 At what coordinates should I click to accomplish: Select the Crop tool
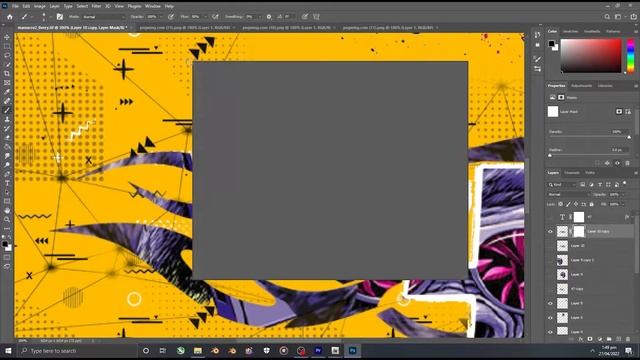(x=7, y=73)
